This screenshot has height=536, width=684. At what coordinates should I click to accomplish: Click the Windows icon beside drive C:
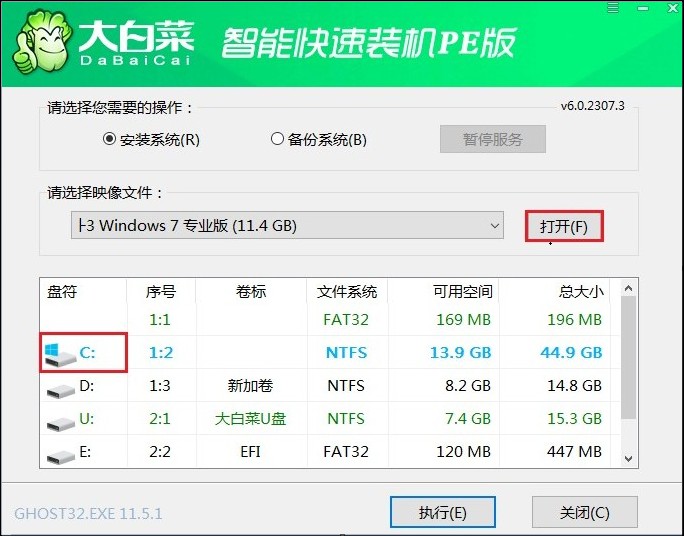pyautogui.click(x=58, y=353)
